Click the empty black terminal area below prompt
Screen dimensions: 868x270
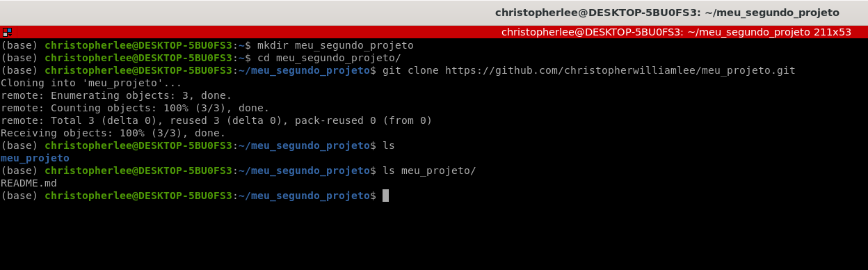434,237
